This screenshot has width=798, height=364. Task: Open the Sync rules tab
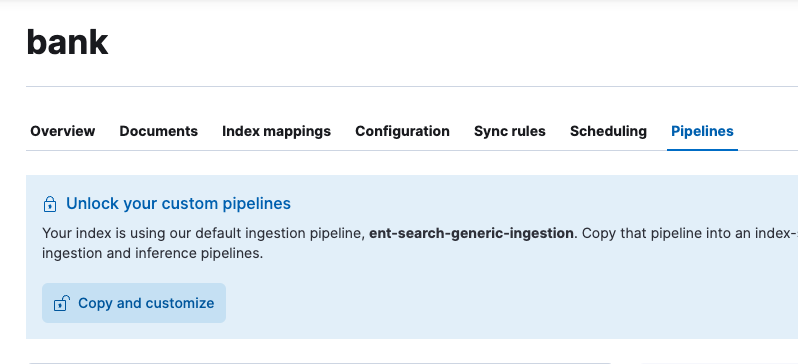pyautogui.click(x=509, y=131)
